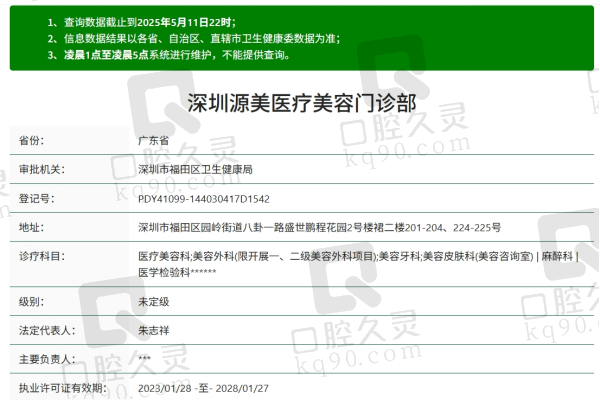Click the title 深圳源美医疗美容门诊部
The image size is (600, 400).
(x=302, y=103)
